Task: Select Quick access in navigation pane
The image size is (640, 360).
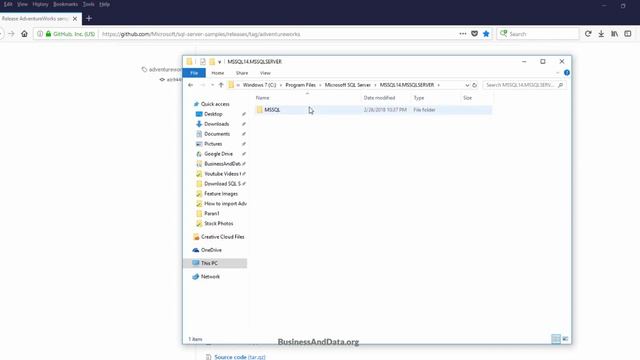Action: click(x=215, y=104)
